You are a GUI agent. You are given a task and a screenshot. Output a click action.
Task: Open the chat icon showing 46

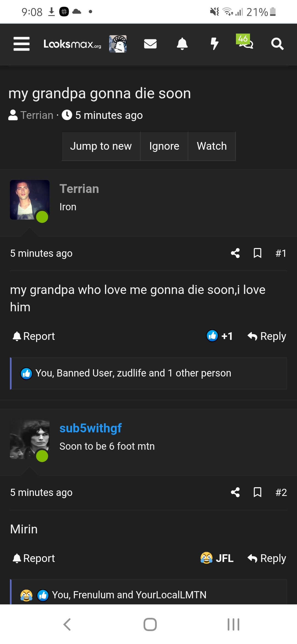point(245,43)
